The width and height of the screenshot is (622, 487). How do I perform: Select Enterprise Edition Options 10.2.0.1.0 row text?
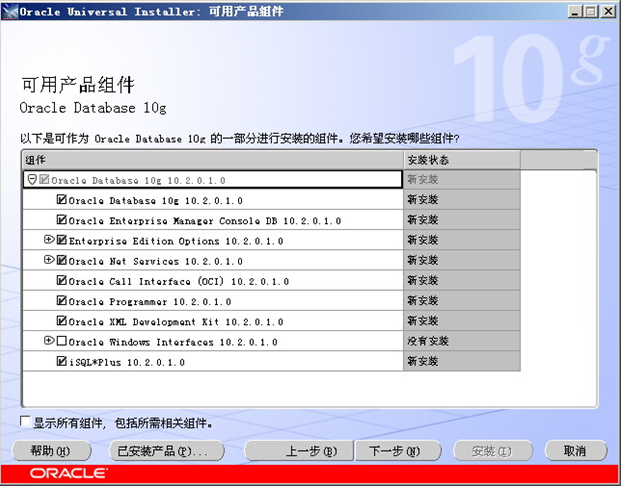point(176,241)
